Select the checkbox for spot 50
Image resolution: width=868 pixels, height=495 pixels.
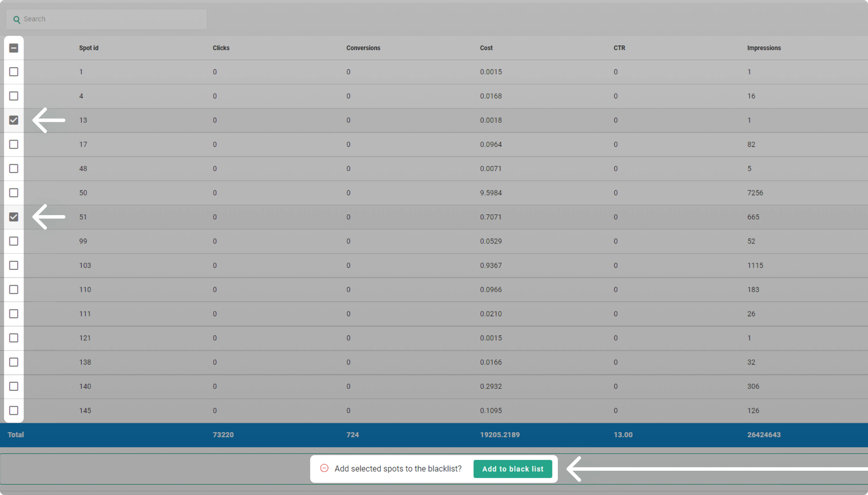pos(14,193)
